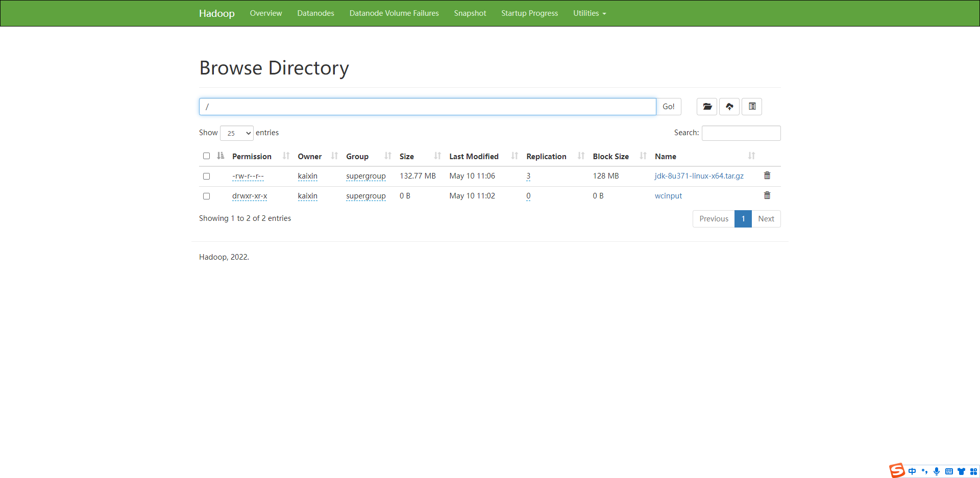This screenshot has height=478, width=980.
Task: Click the 132.77 MB size cell
Action: pos(418,176)
